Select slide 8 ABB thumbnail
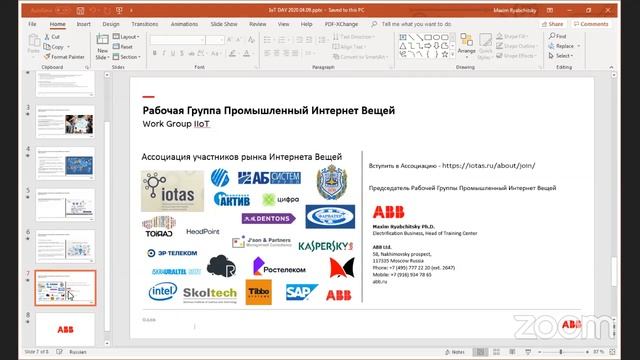Viewport: 640px width, 360px height. point(65,329)
